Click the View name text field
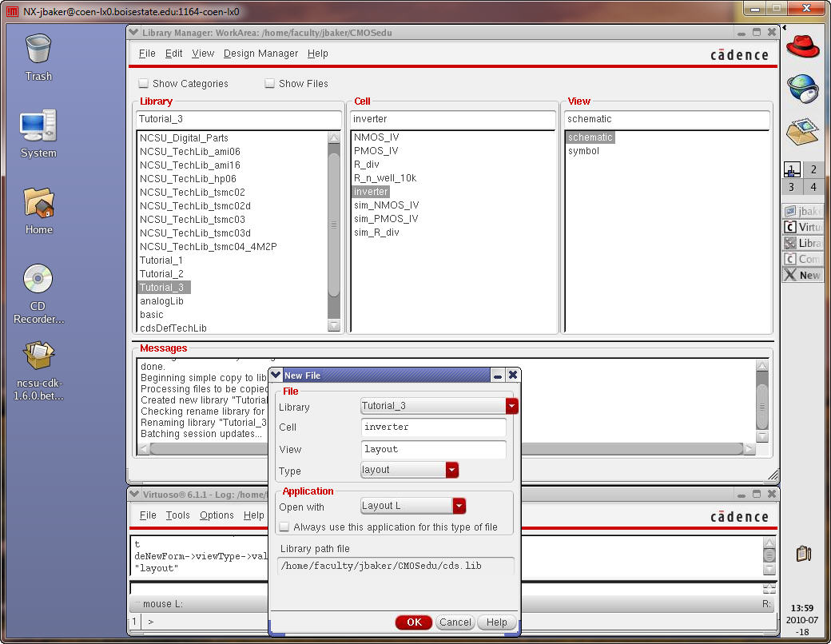This screenshot has width=831, height=644. pos(434,449)
